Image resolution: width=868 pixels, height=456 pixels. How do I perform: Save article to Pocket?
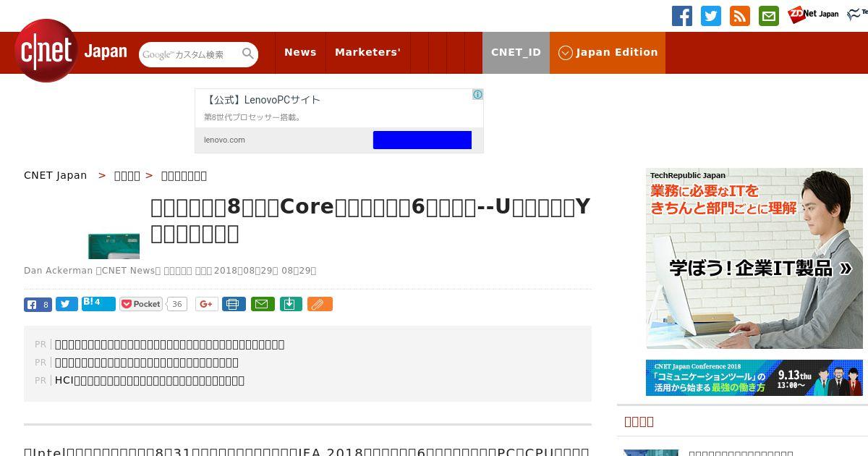141,304
